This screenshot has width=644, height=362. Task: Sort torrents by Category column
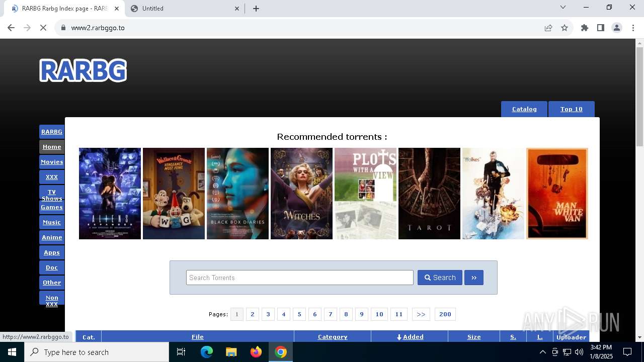pos(333,337)
